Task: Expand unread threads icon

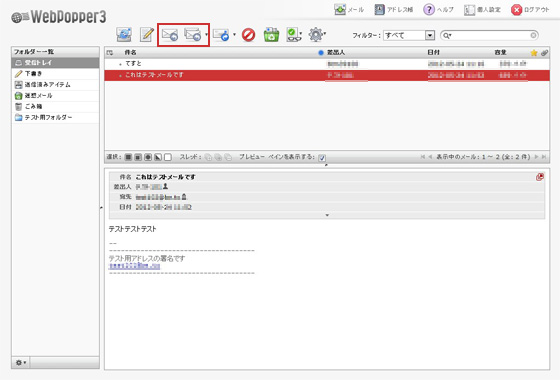Action: pos(218,157)
